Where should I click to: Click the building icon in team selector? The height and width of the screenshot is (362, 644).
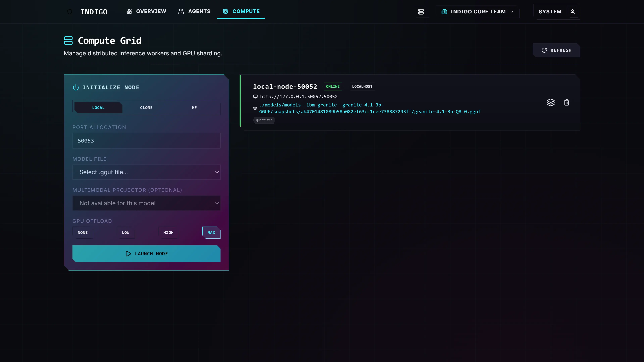tap(444, 12)
